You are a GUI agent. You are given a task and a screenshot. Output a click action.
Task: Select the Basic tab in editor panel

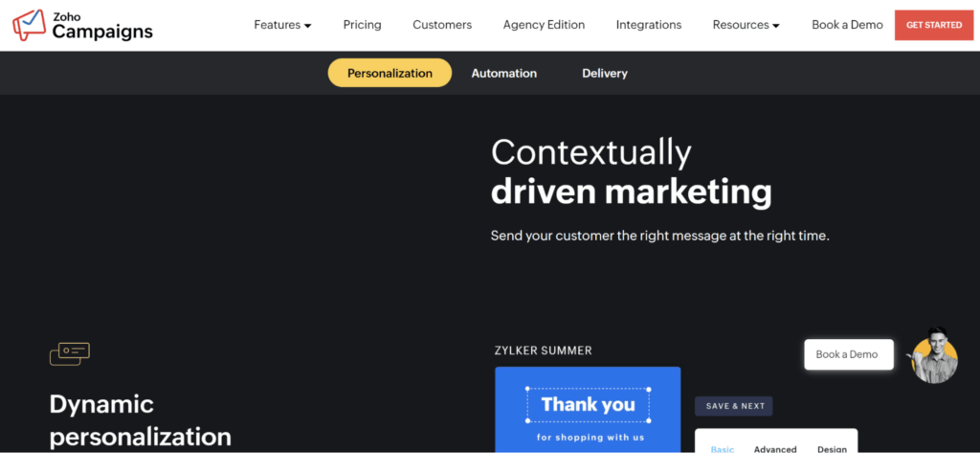coord(723,448)
